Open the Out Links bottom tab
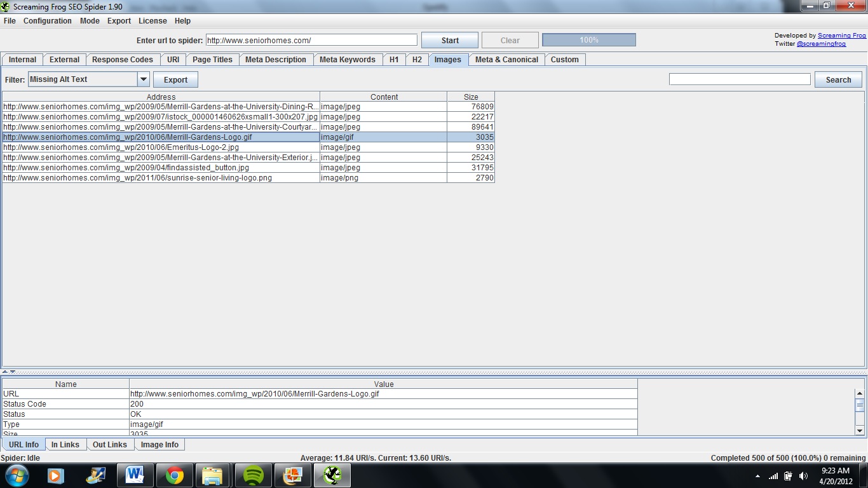 click(x=110, y=445)
